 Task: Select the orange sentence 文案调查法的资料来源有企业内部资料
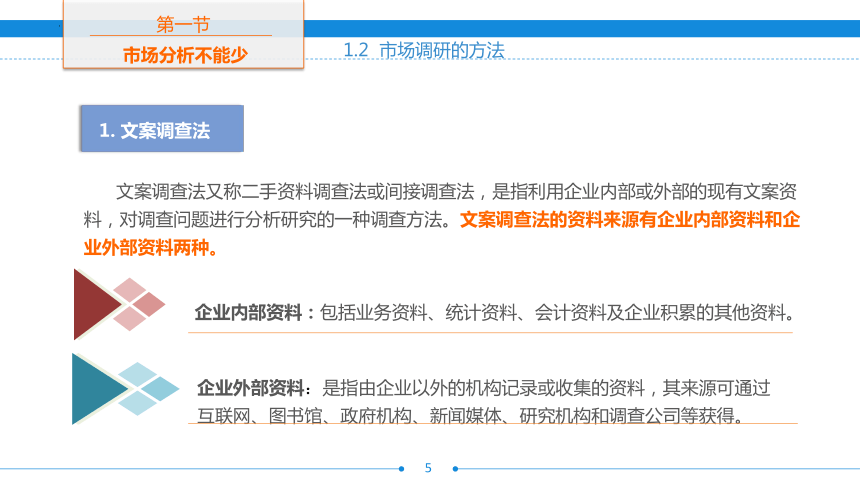630,220
